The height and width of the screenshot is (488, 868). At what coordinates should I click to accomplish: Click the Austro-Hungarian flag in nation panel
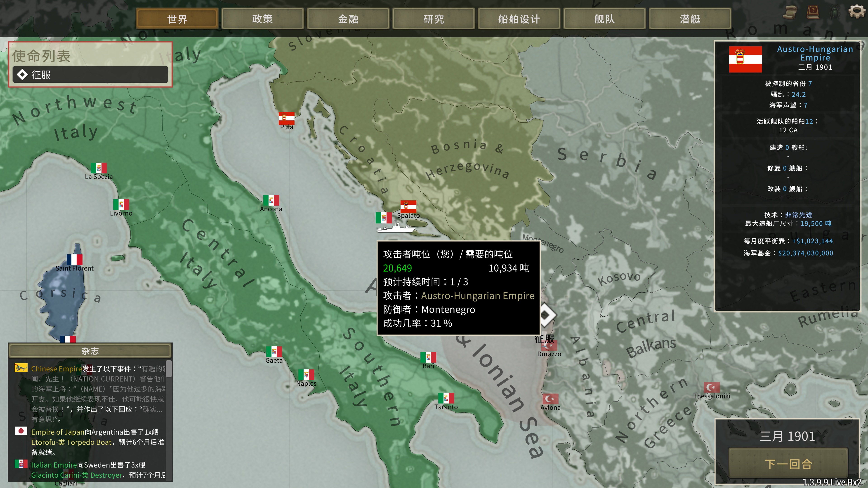745,59
